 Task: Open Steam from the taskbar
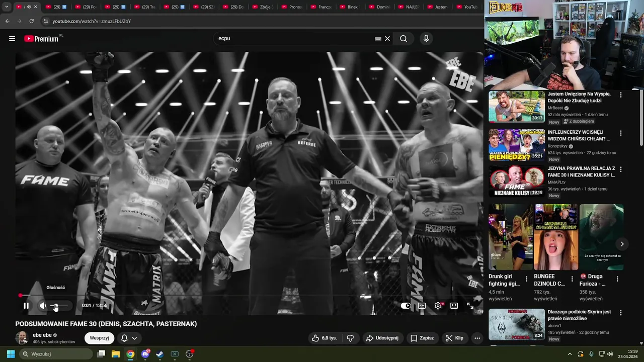pos(159,354)
